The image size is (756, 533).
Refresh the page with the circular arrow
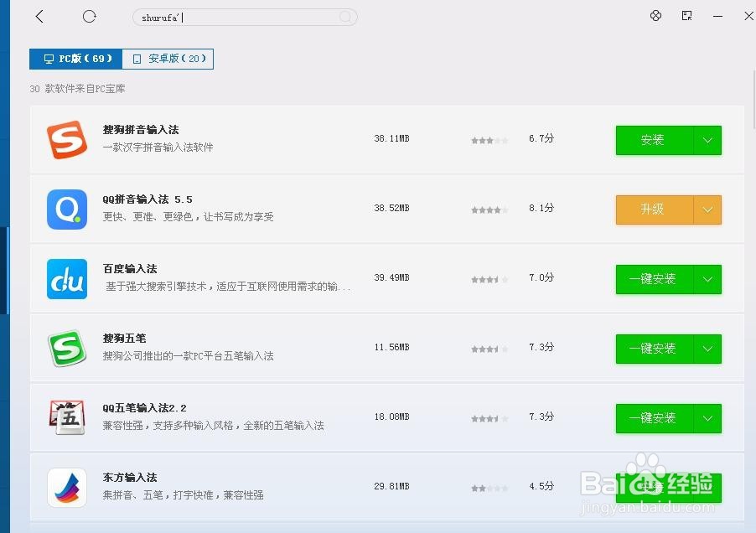click(x=89, y=17)
